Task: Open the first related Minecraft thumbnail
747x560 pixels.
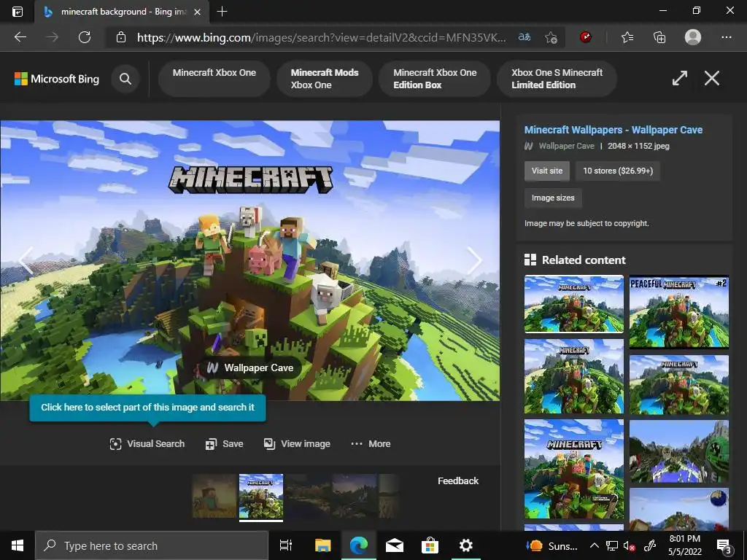Action: point(573,304)
